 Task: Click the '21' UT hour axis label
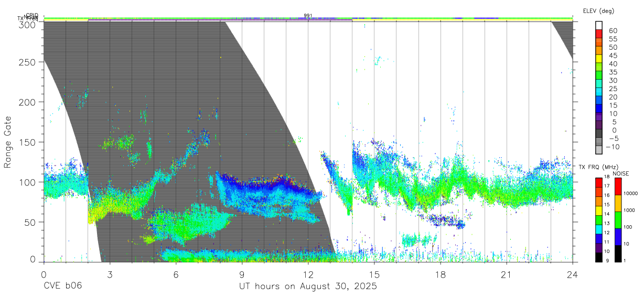[x=507, y=274]
